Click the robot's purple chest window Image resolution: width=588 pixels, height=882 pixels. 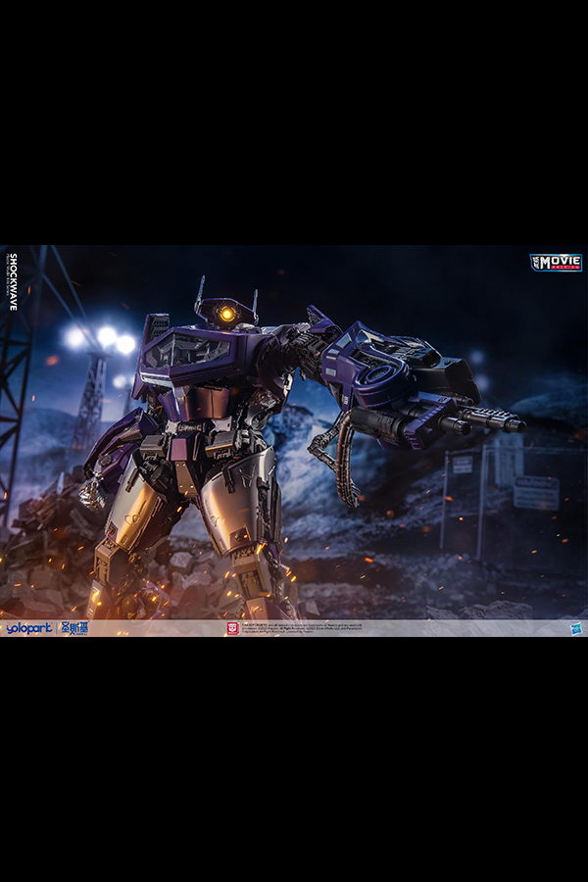tap(186, 352)
